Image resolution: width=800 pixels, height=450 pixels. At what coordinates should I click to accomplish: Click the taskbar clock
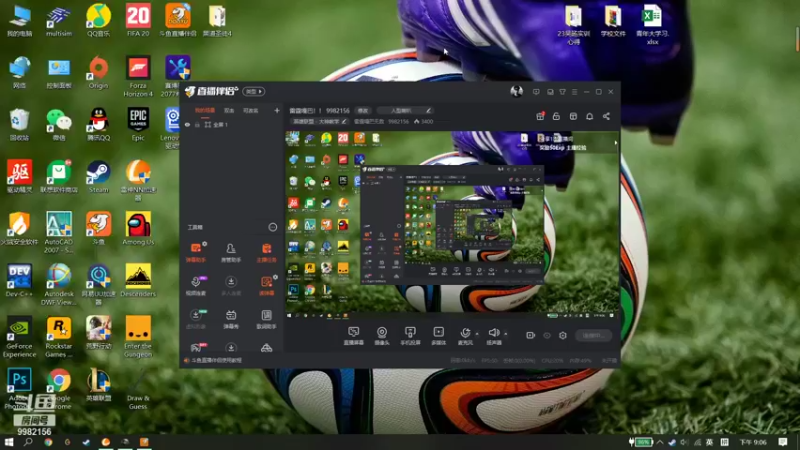(x=753, y=442)
